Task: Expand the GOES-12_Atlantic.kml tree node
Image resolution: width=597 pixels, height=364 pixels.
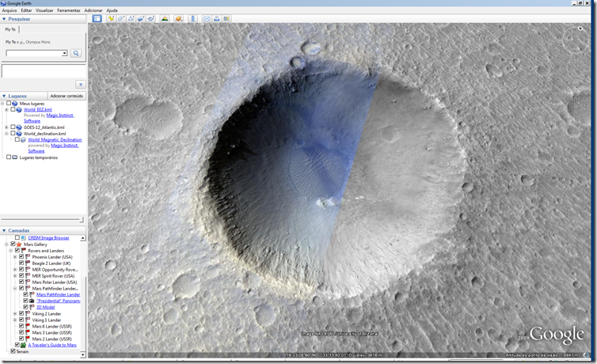Action: (x=6, y=127)
